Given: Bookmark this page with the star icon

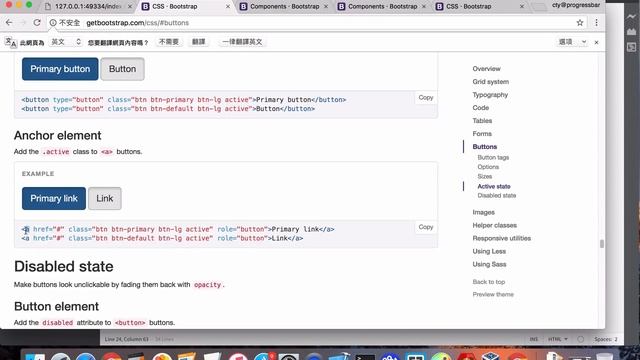Looking at the screenshot, I should click(x=580, y=23).
